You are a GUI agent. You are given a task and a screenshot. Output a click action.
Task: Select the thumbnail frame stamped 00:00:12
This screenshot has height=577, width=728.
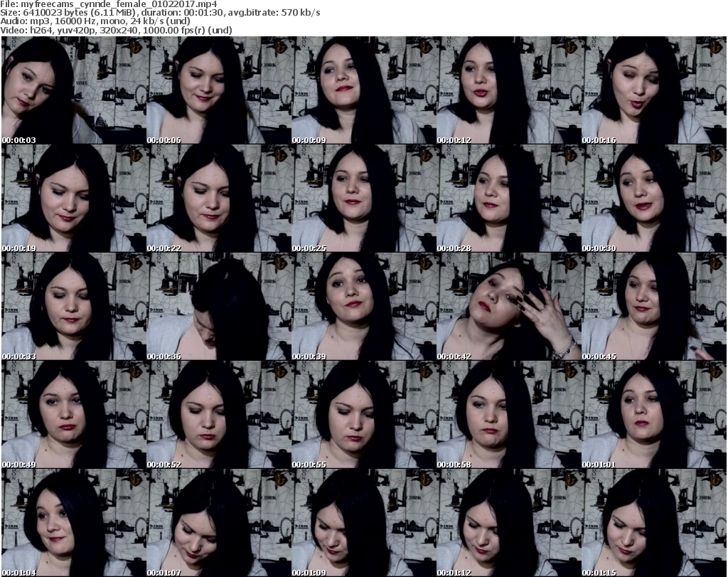(x=509, y=90)
